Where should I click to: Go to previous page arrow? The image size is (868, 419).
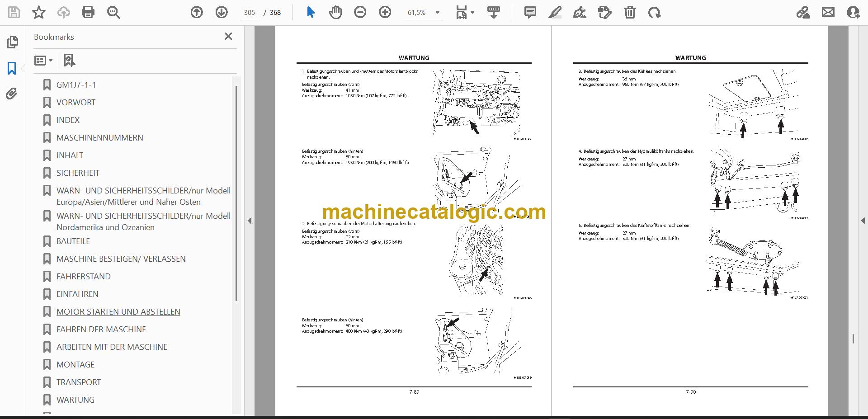(197, 12)
